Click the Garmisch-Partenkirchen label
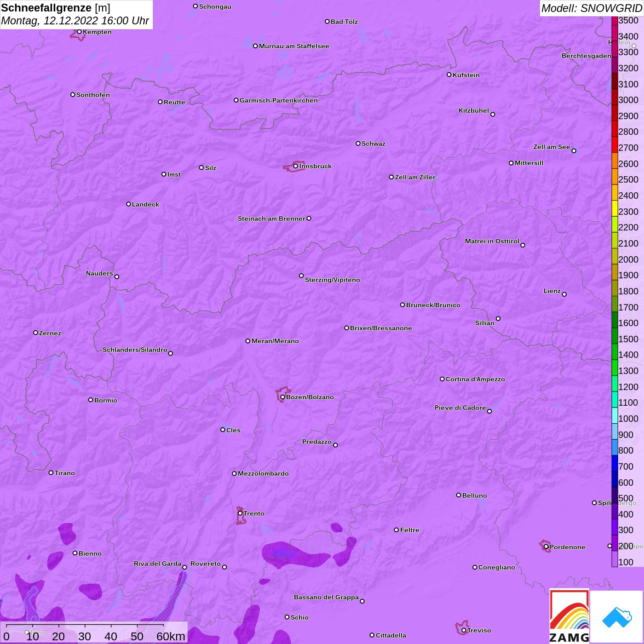The image size is (644, 644). (x=279, y=100)
